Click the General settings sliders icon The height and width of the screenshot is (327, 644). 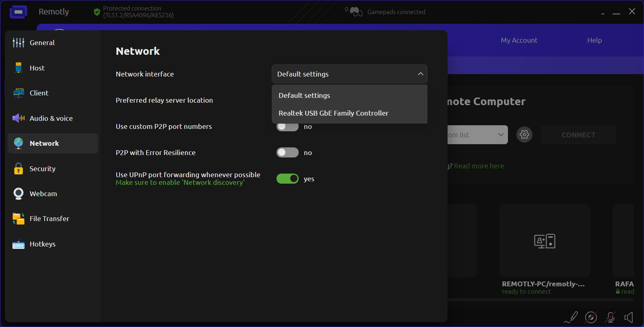(18, 43)
